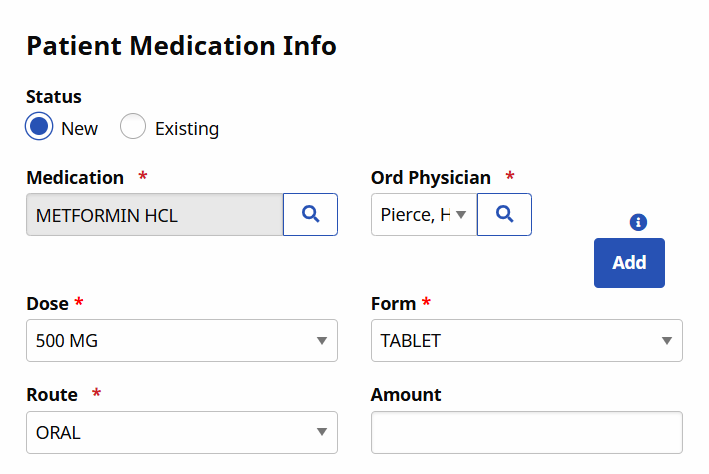Click the Medication field label
This screenshot has width=709, height=474.
pyautogui.click(x=75, y=178)
